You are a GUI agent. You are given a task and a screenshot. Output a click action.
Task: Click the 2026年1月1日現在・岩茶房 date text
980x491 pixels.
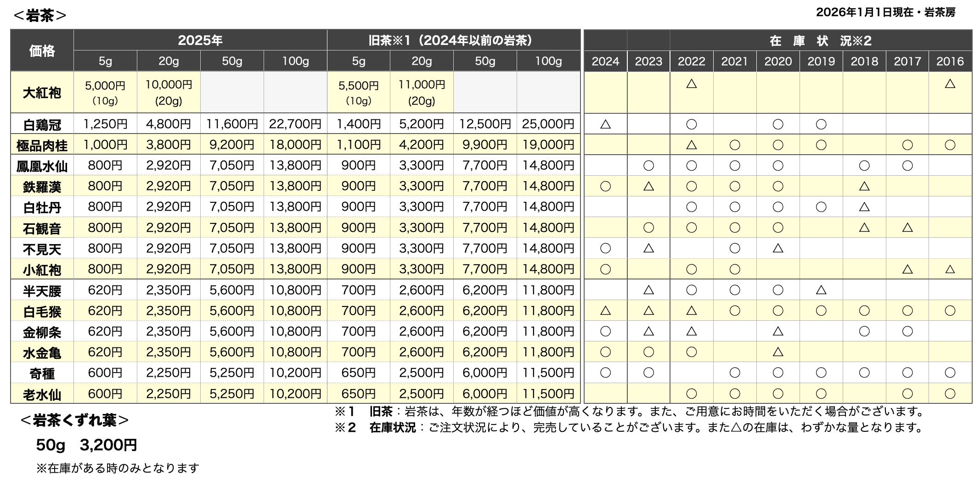point(885,12)
